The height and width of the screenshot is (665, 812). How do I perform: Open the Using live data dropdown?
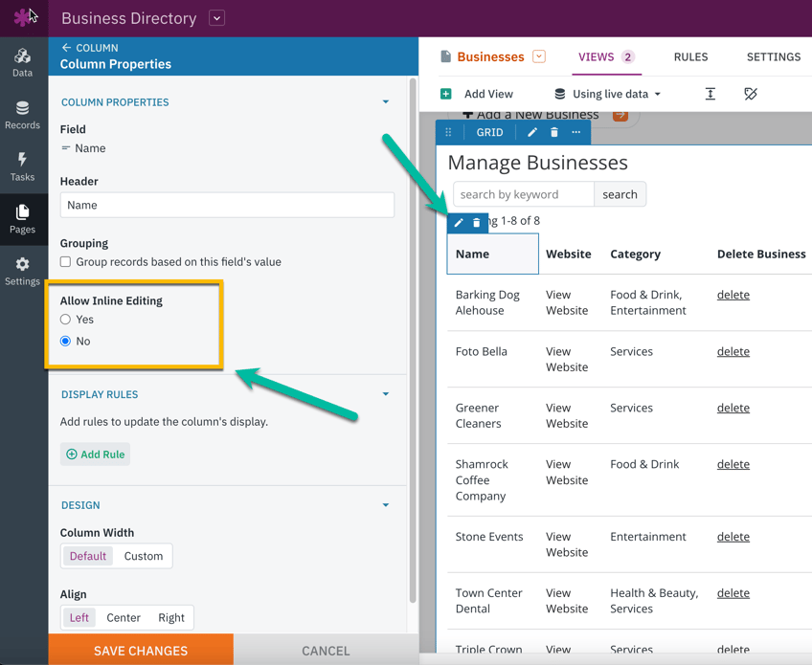pos(608,94)
